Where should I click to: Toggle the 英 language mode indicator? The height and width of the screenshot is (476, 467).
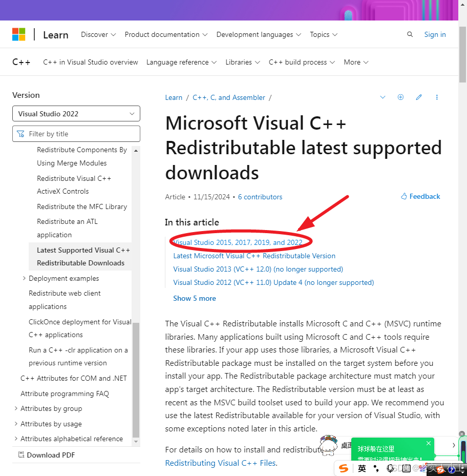[x=362, y=468]
